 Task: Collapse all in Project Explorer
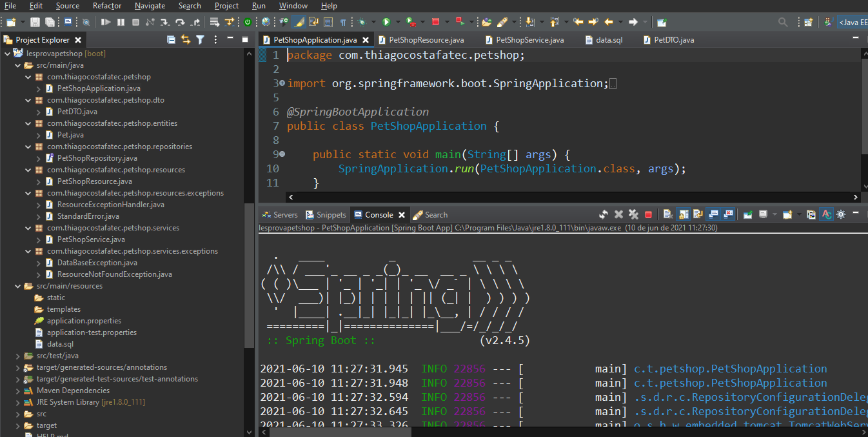tap(171, 39)
